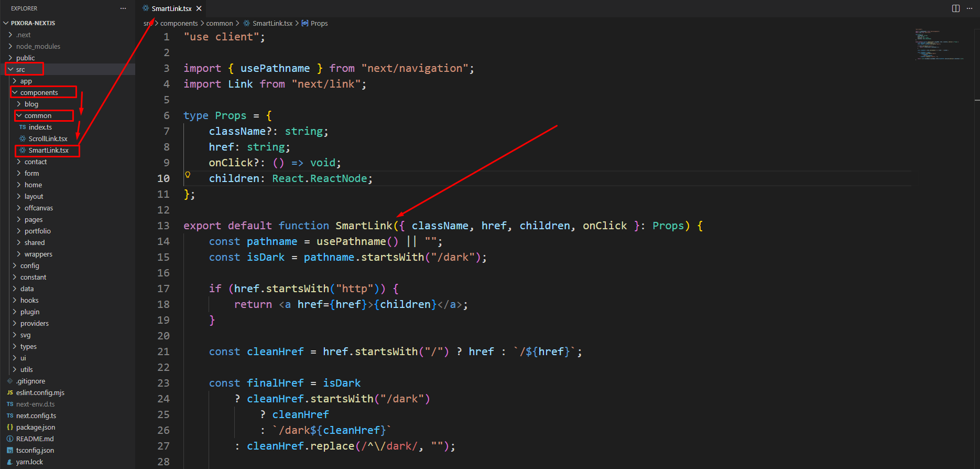Click line number 17 in the gutter
Viewport: 980px width, 469px height.
(x=164, y=289)
